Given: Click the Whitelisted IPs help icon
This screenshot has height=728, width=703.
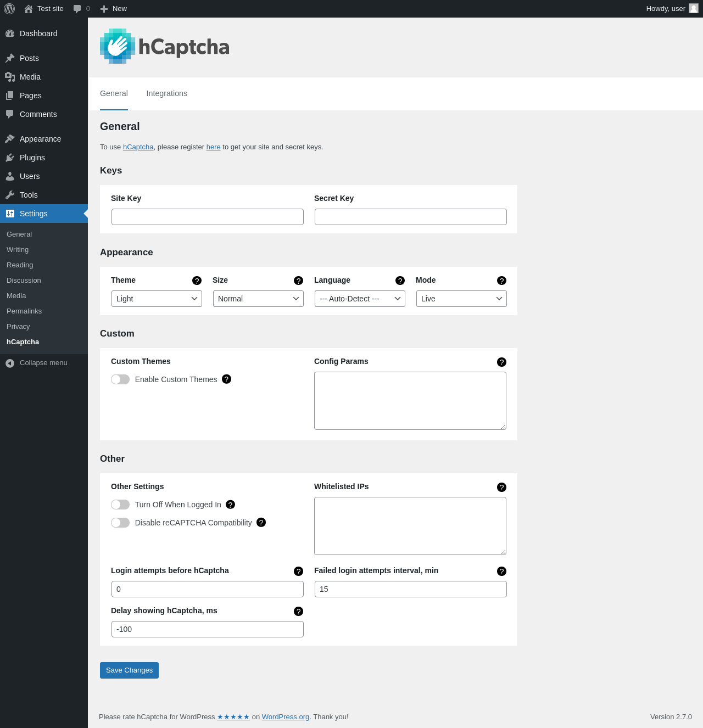Looking at the screenshot, I should [x=501, y=487].
